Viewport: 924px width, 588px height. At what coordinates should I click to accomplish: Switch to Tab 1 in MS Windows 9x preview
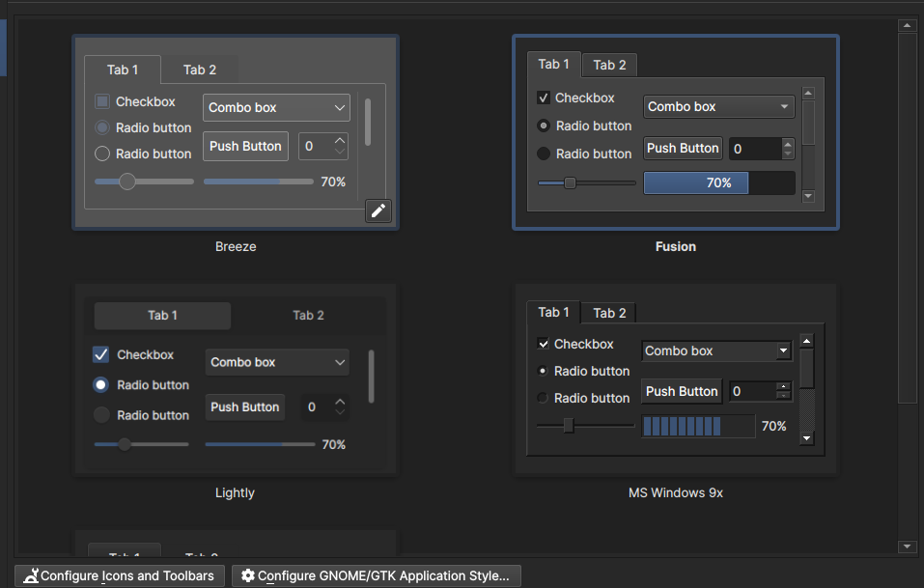553,312
